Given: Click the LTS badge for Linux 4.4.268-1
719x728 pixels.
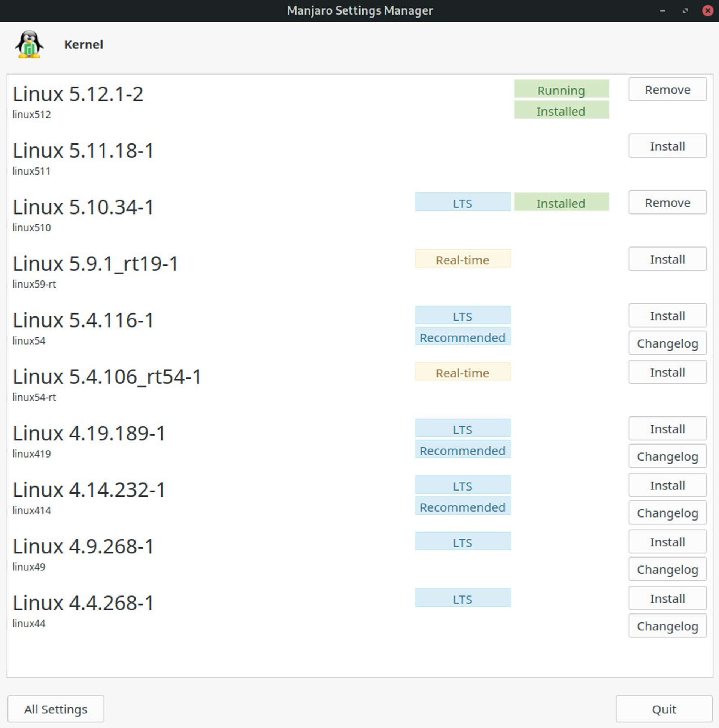Looking at the screenshot, I should pos(463,598).
